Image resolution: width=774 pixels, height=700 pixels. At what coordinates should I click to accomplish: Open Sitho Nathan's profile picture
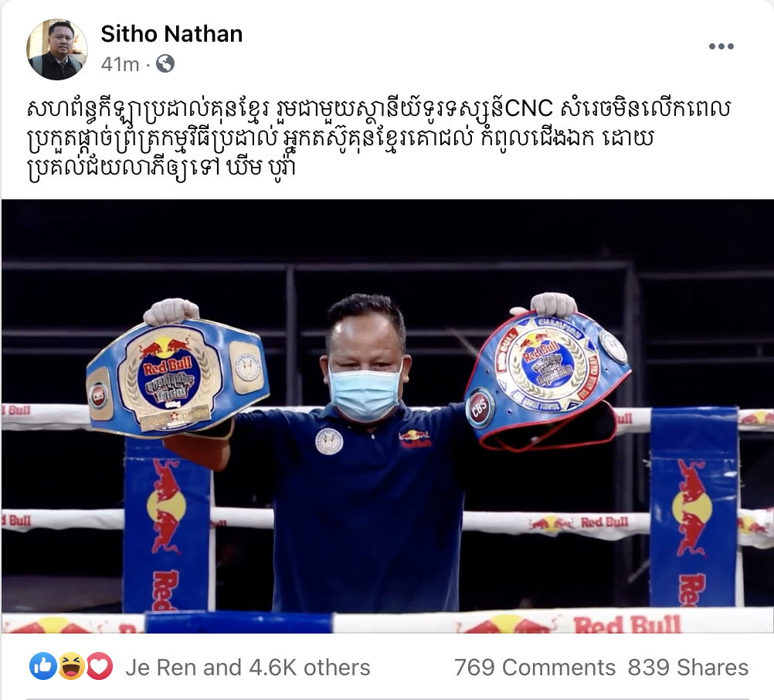click(x=56, y=49)
